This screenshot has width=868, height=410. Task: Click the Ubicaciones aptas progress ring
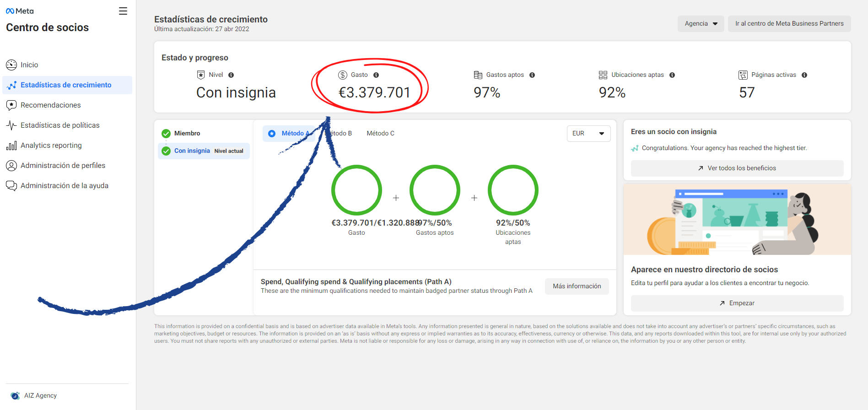pyautogui.click(x=513, y=190)
